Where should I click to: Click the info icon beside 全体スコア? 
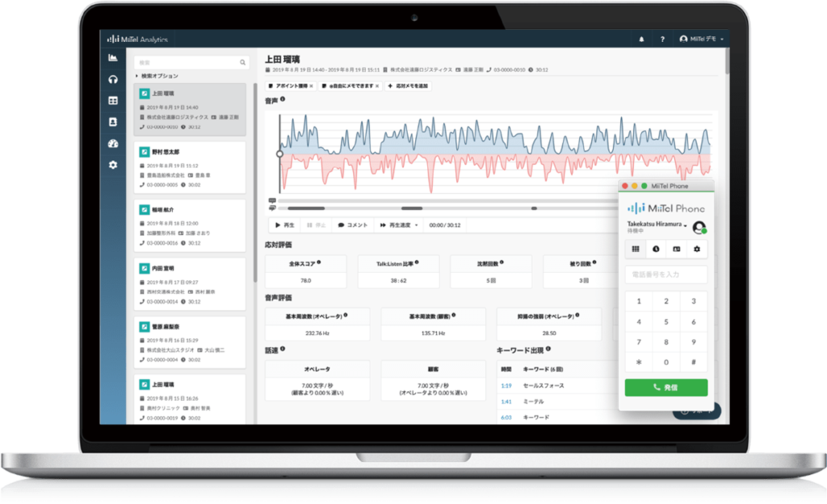pyautogui.click(x=318, y=262)
